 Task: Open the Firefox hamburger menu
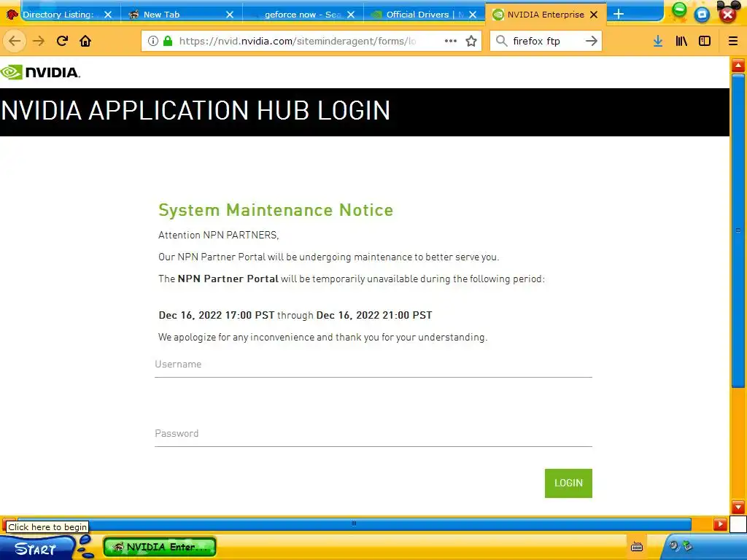tap(733, 41)
